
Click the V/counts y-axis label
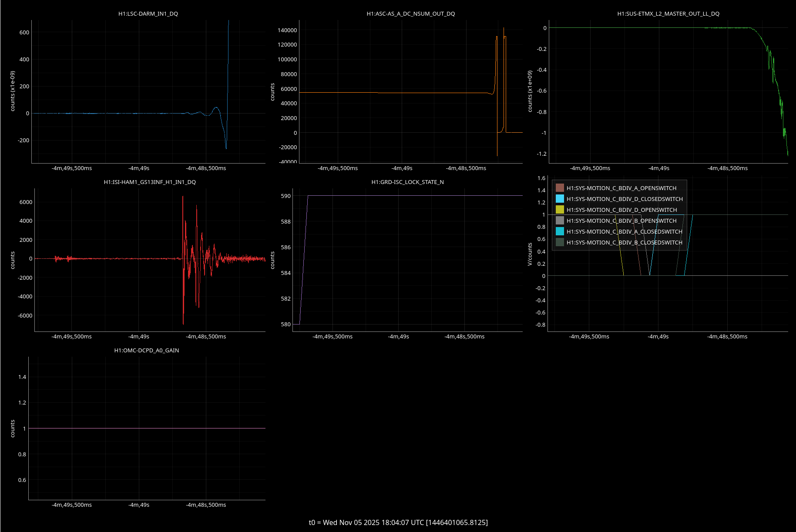point(530,254)
